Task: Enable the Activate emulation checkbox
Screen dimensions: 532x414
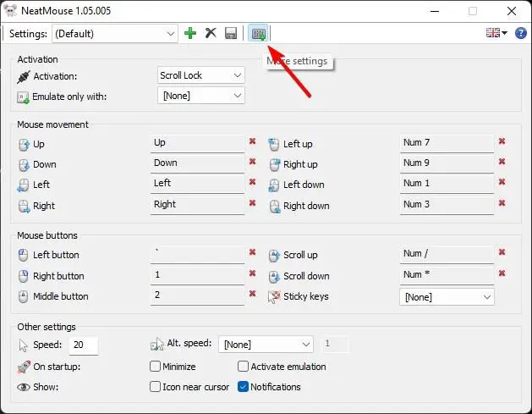Action: [x=244, y=367]
